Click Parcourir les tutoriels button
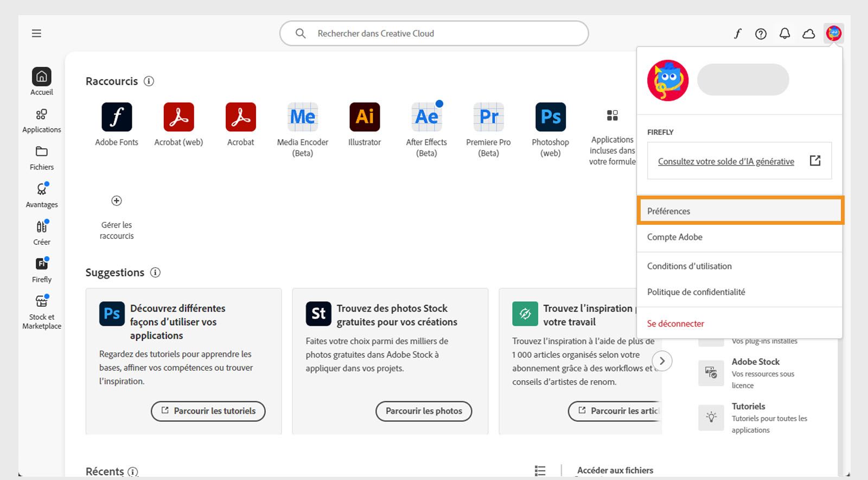868x480 pixels. [x=208, y=411]
